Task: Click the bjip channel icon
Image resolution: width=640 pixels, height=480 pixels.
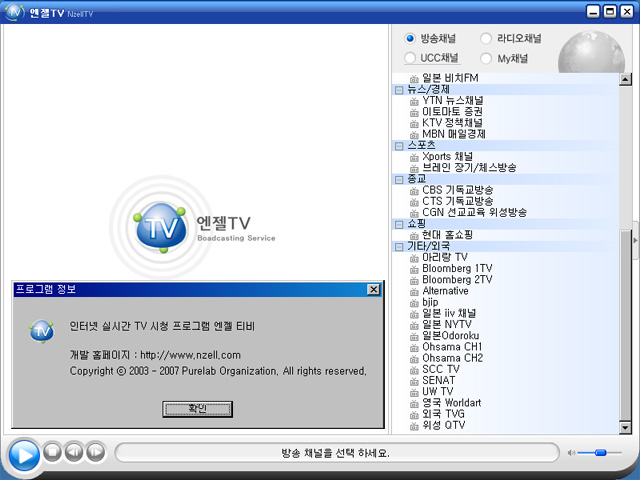Action: tap(414, 303)
